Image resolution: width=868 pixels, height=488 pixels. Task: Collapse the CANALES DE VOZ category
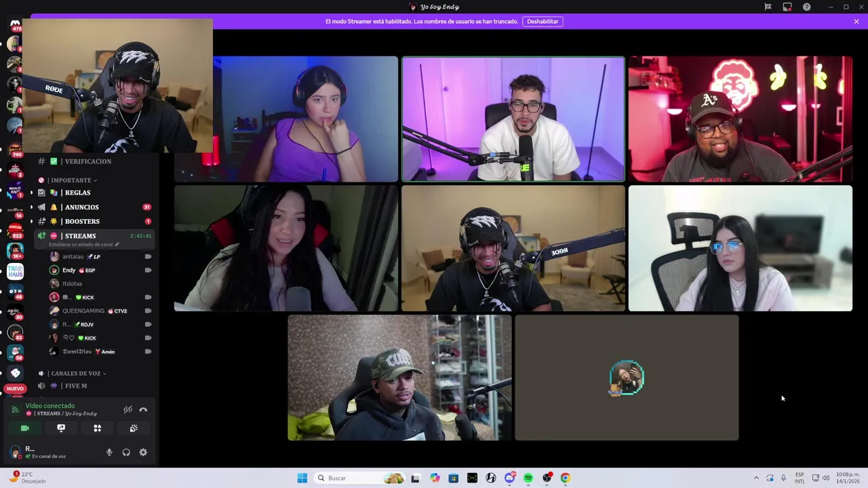72,373
